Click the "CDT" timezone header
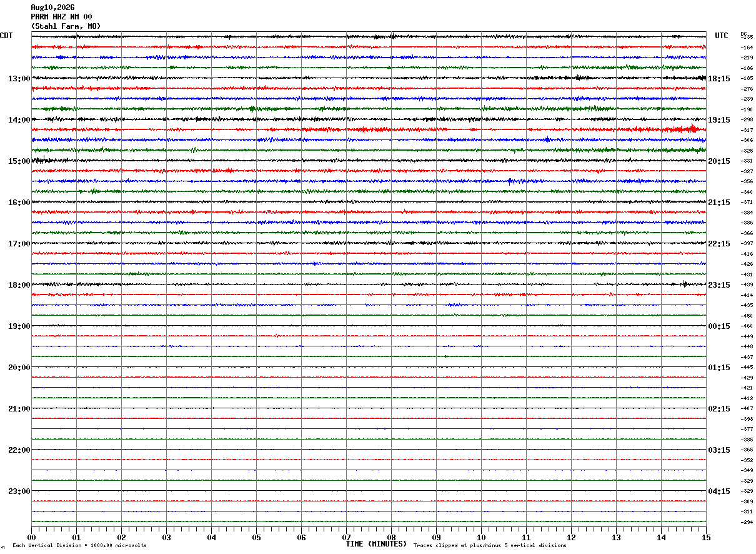756x554 pixels. pyautogui.click(x=6, y=36)
